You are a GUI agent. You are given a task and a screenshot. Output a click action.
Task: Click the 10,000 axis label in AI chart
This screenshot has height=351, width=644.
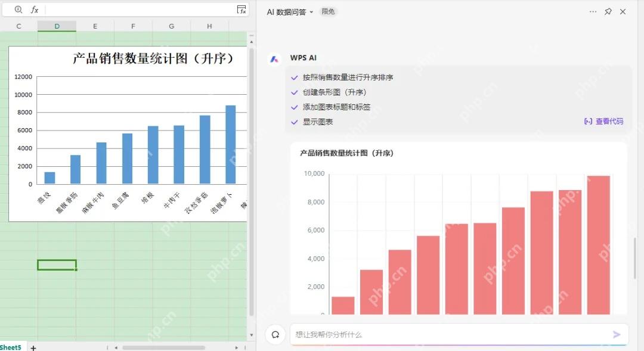(314, 173)
